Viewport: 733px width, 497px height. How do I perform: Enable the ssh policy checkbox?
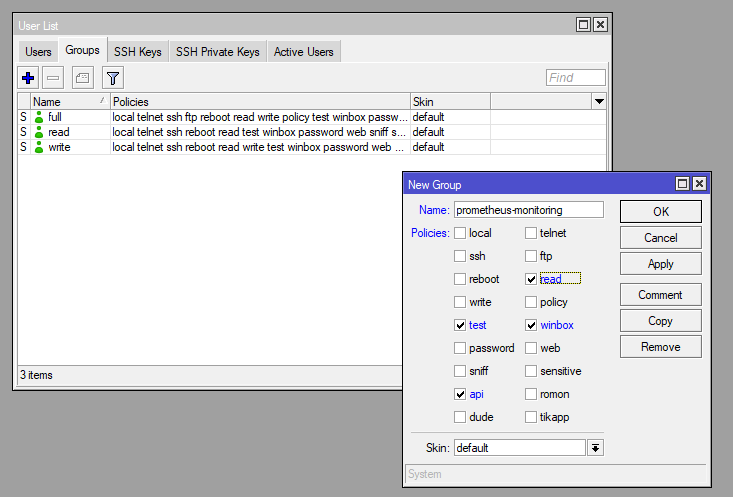(x=460, y=256)
